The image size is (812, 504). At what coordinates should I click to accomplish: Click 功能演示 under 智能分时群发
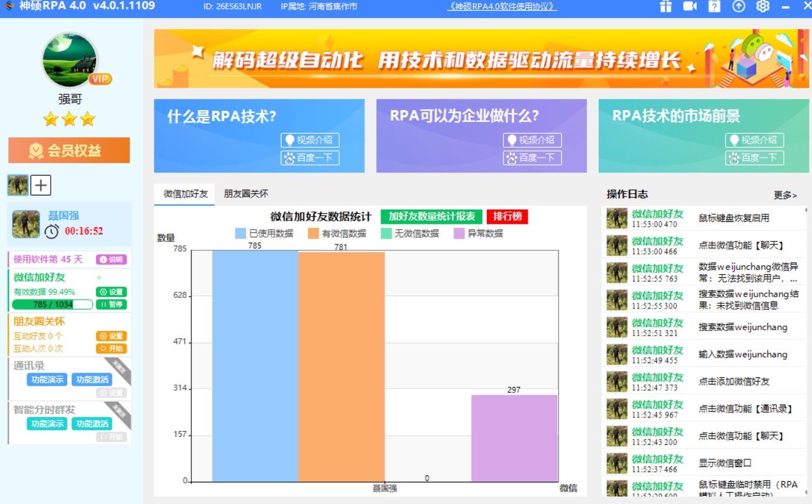pyautogui.click(x=47, y=424)
